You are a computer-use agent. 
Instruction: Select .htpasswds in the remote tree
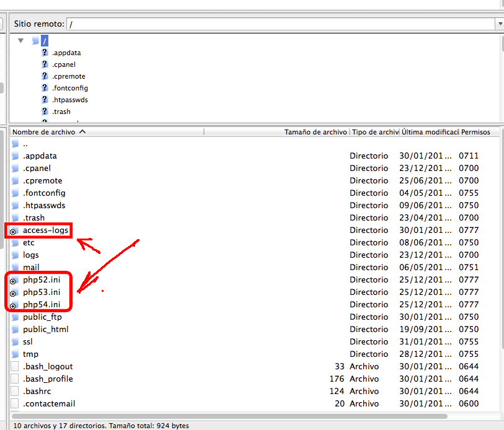point(70,100)
